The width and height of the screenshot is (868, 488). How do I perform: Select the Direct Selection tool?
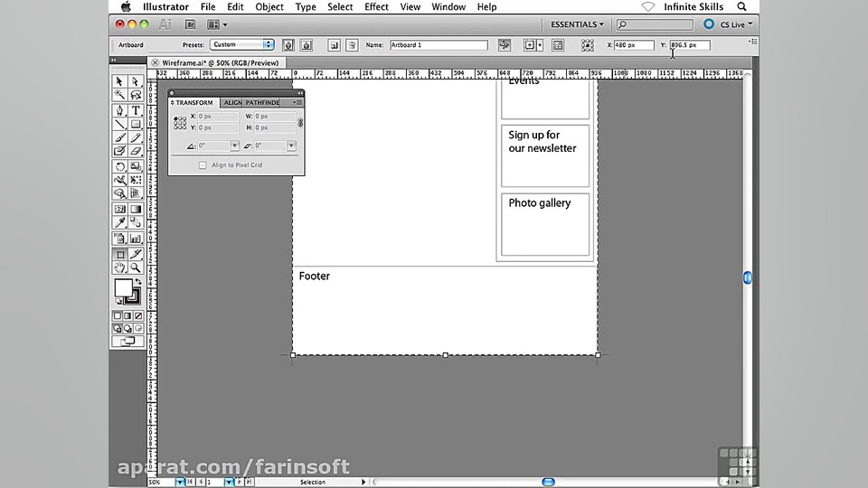pos(136,81)
